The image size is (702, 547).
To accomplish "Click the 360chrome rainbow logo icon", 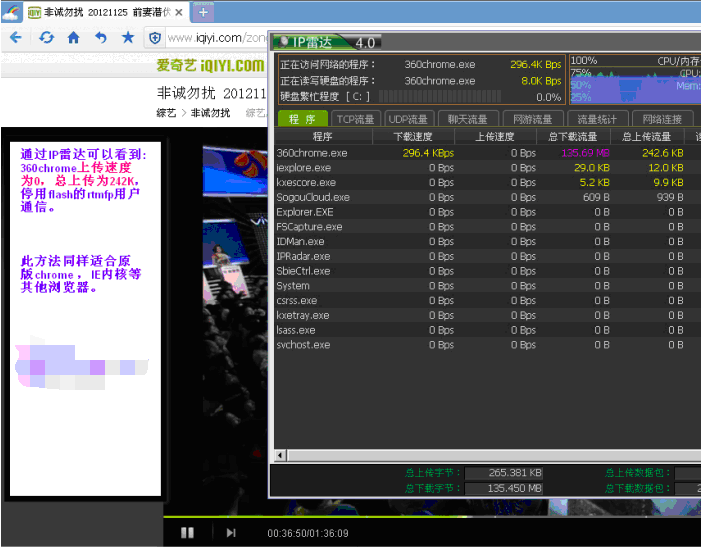I will [11, 12].
